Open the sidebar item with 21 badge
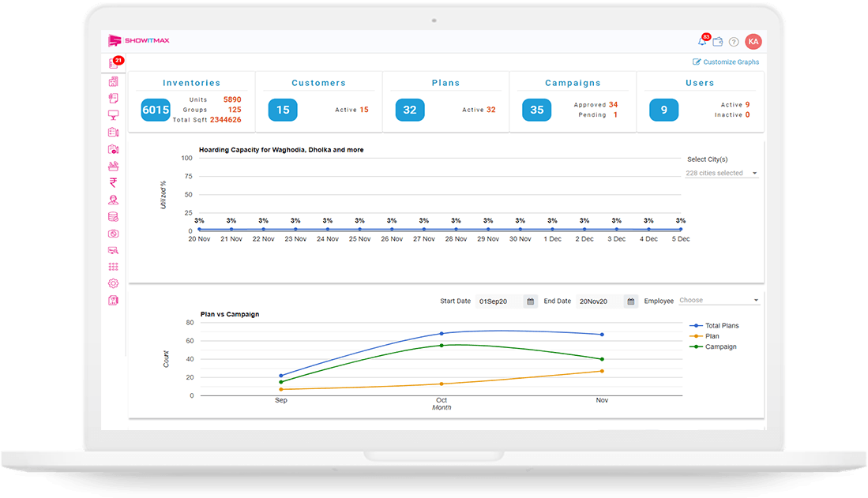The width and height of the screenshot is (868, 498). click(115, 63)
